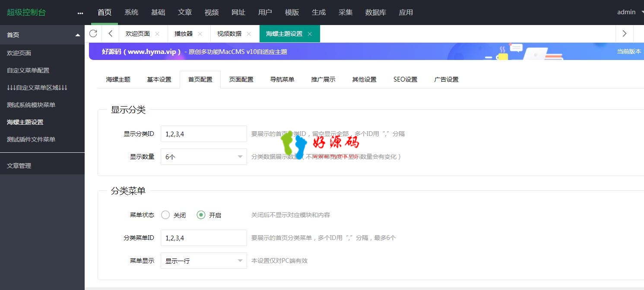Open the 视频 top menu
644x290 pixels.
point(212,13)
